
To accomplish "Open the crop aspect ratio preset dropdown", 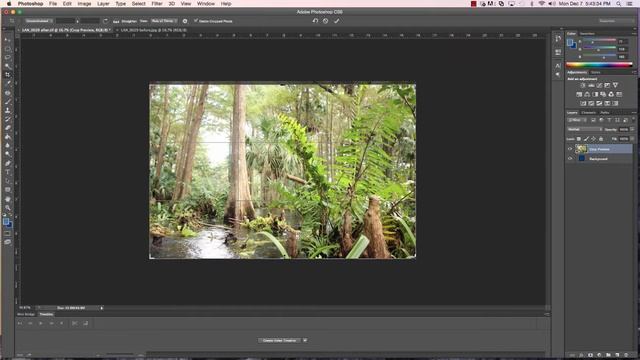I will pyautogui.click(x=39, y=21).
